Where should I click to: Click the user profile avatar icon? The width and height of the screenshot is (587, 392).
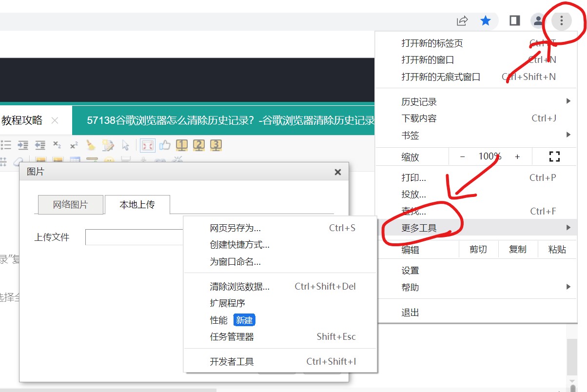pos(538,20)
